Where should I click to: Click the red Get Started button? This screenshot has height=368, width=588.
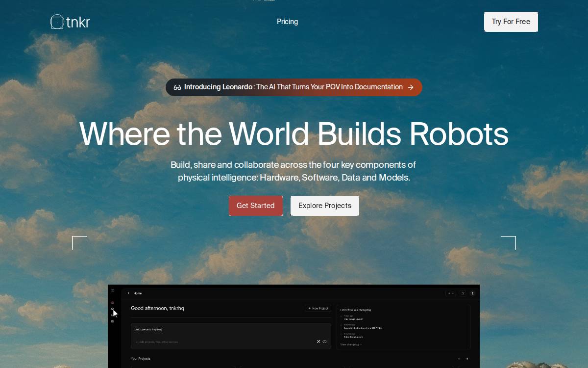[x=256, y=206]
